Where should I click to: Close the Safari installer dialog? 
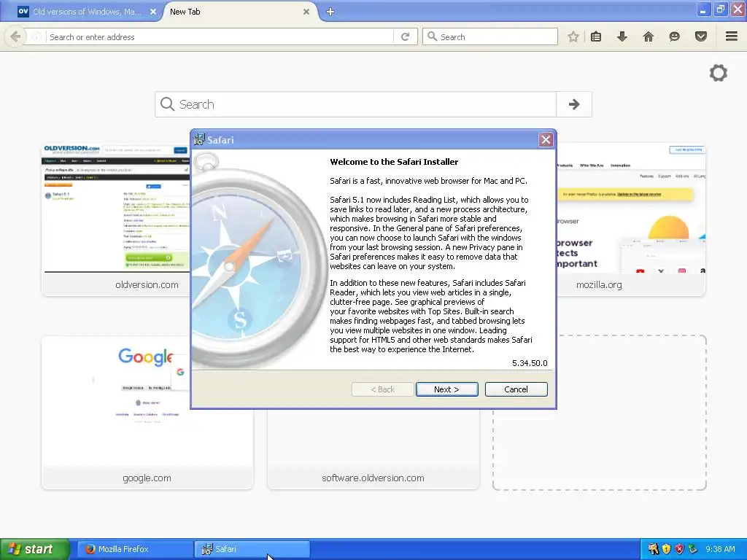(x=546, y=139)
